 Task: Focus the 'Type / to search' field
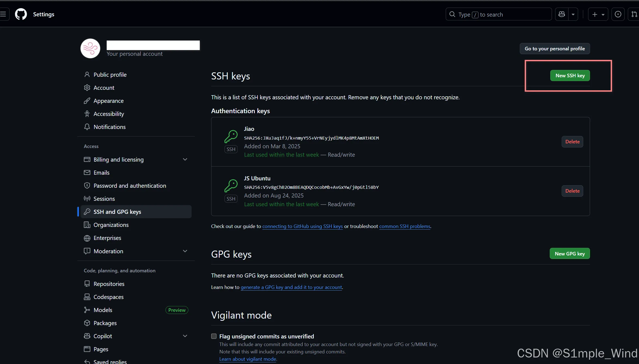point(499,14)
